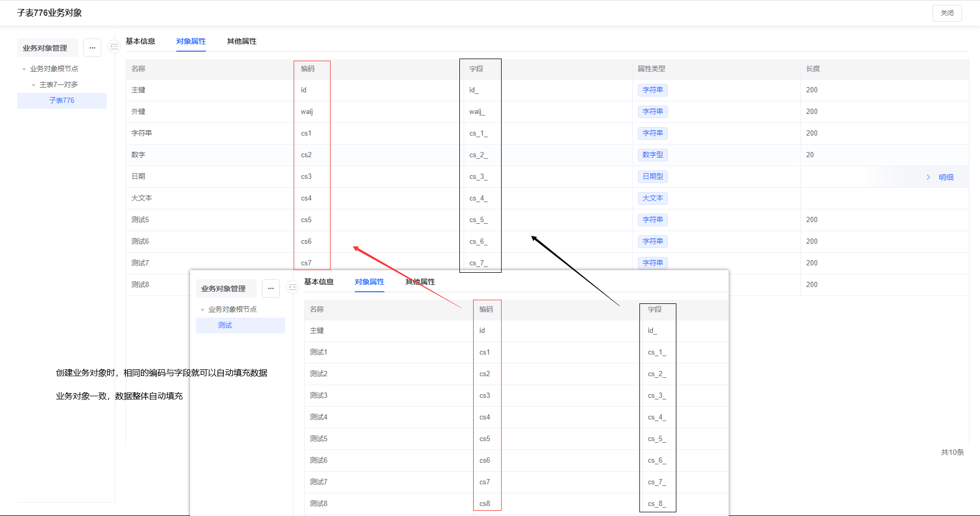Click the 名称 column header
The image size is (980, 516).
139,69
